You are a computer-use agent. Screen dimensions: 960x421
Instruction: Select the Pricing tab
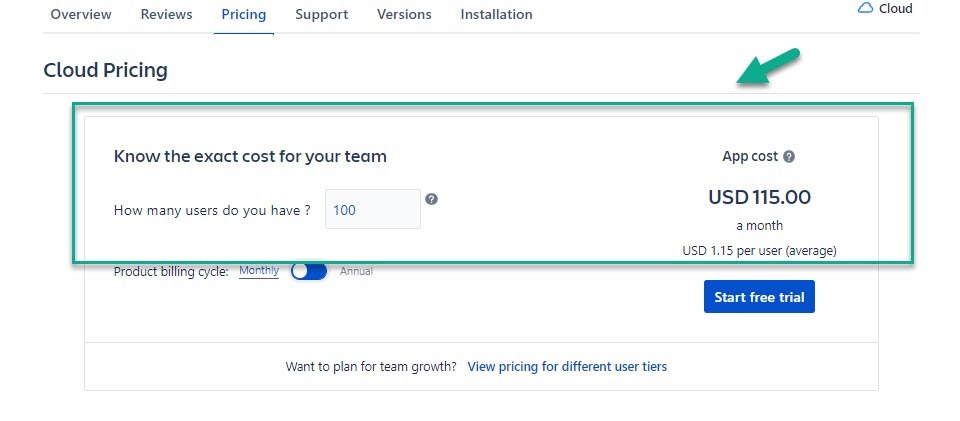click(x=244, y=15)
